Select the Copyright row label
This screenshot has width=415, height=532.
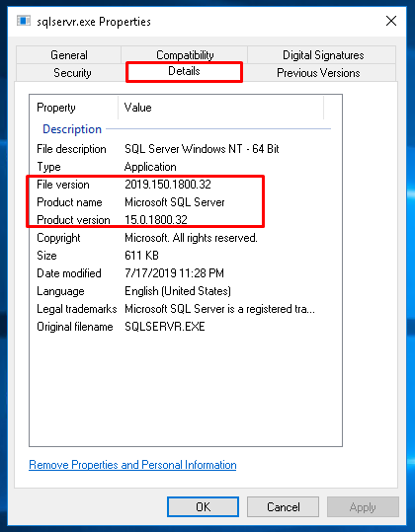pos(58,238)
